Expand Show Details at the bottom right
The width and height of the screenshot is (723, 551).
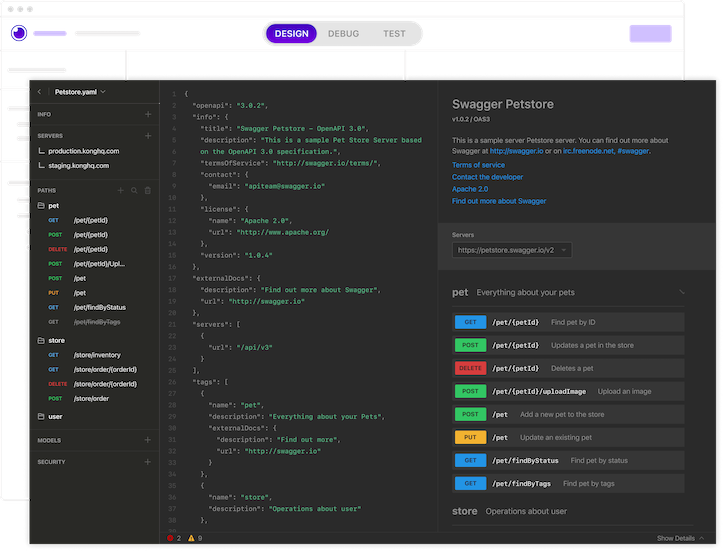click(680, 538)
